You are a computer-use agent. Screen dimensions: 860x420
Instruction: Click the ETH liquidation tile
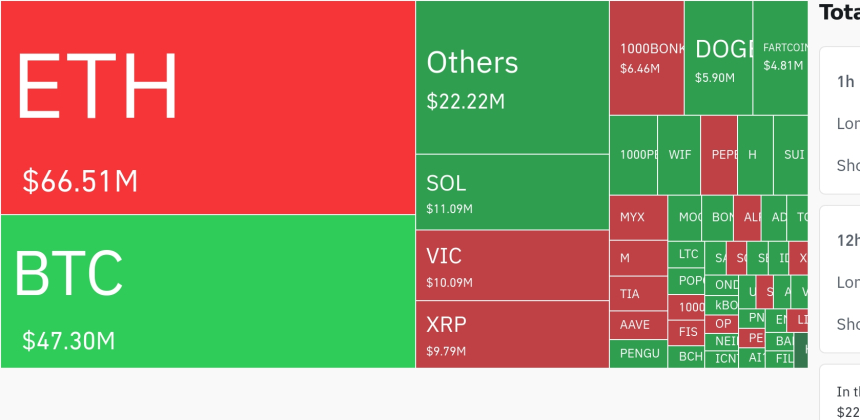[207, 107]
